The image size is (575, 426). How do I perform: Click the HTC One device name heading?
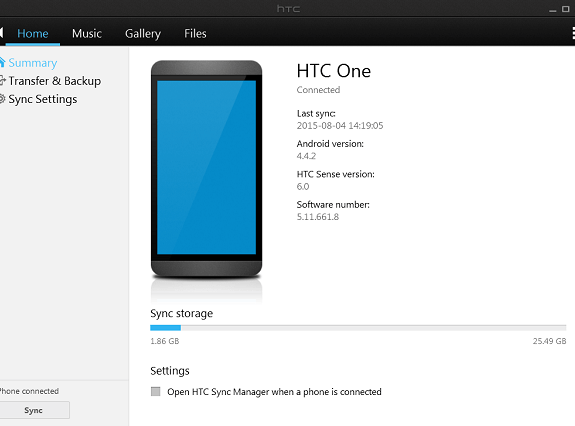coord(333,71)
